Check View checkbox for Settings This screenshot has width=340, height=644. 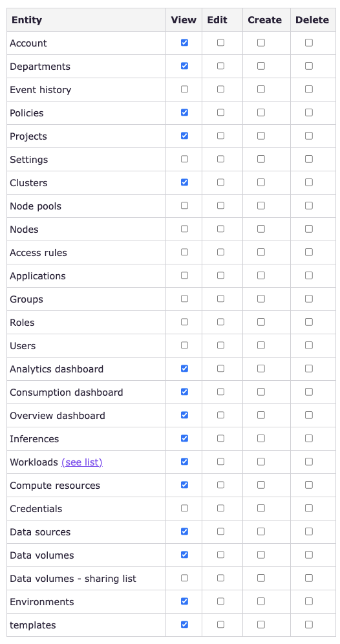(184, 159)
